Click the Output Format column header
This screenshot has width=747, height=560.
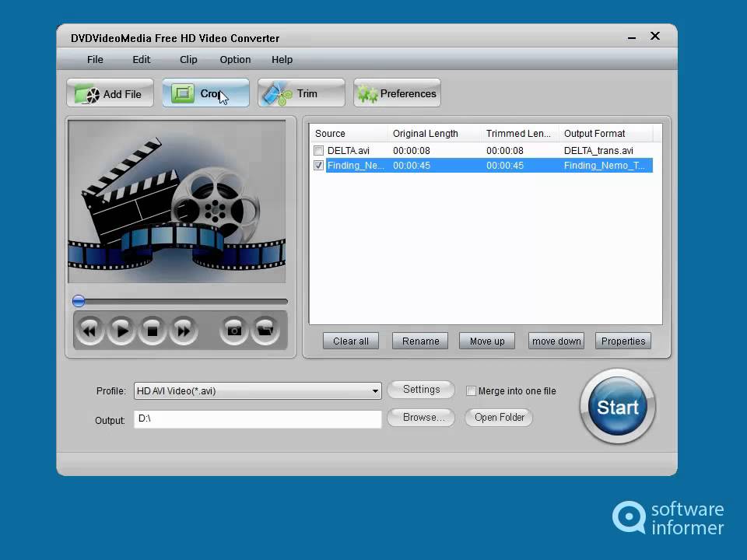[x=605, y=133]
